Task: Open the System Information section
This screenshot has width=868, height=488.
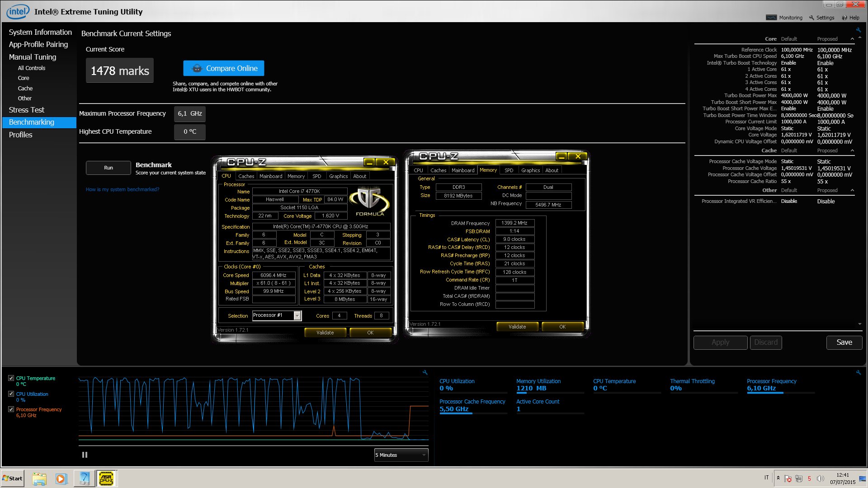Action: [40, 32]
